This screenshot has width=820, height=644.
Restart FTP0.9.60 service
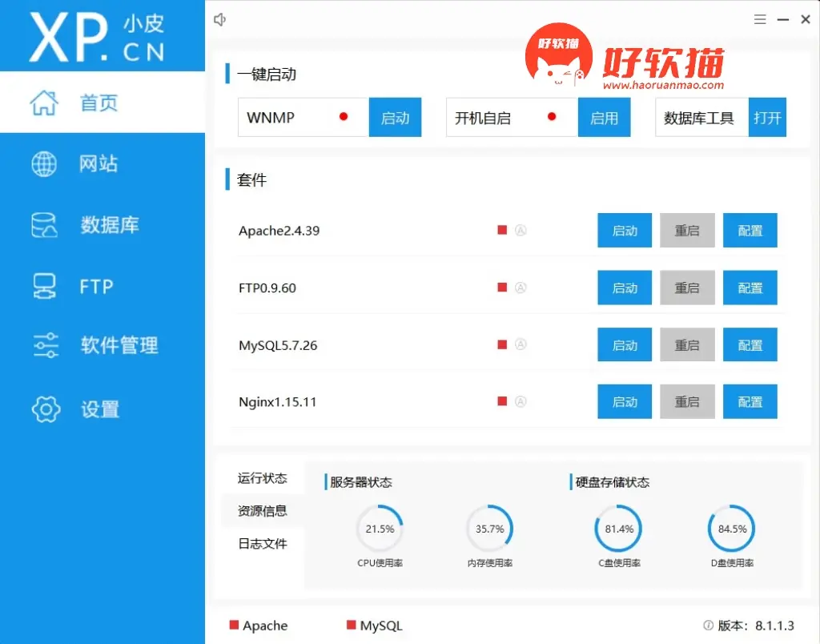tap(687, 288)
